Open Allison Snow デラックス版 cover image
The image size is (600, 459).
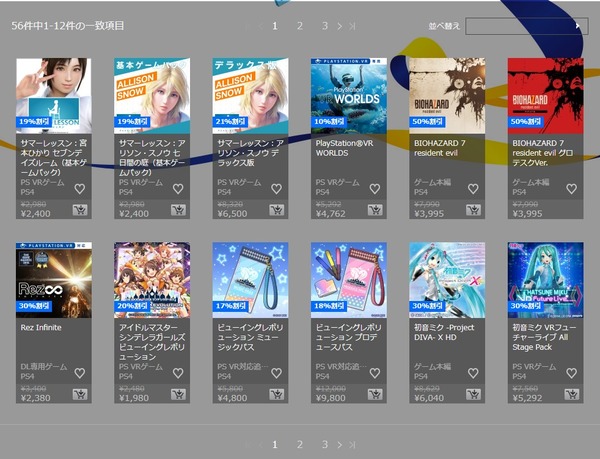click(x=250, y=96)
